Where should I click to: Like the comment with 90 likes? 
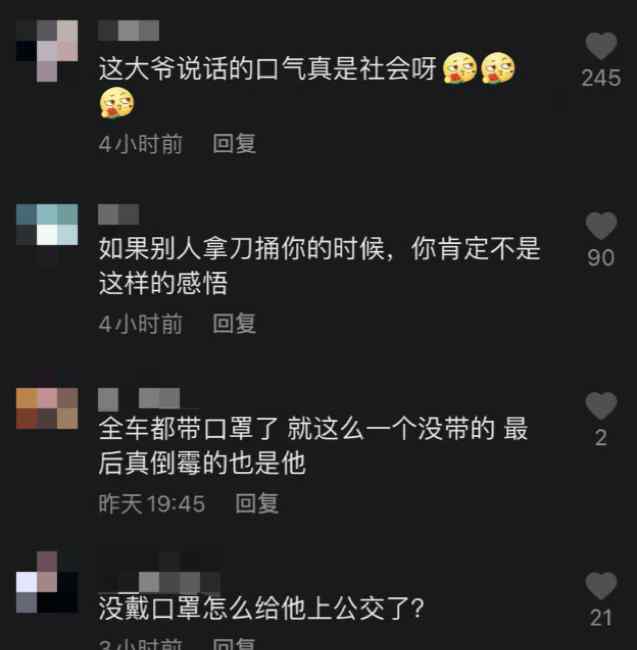(x=601, y=226)
